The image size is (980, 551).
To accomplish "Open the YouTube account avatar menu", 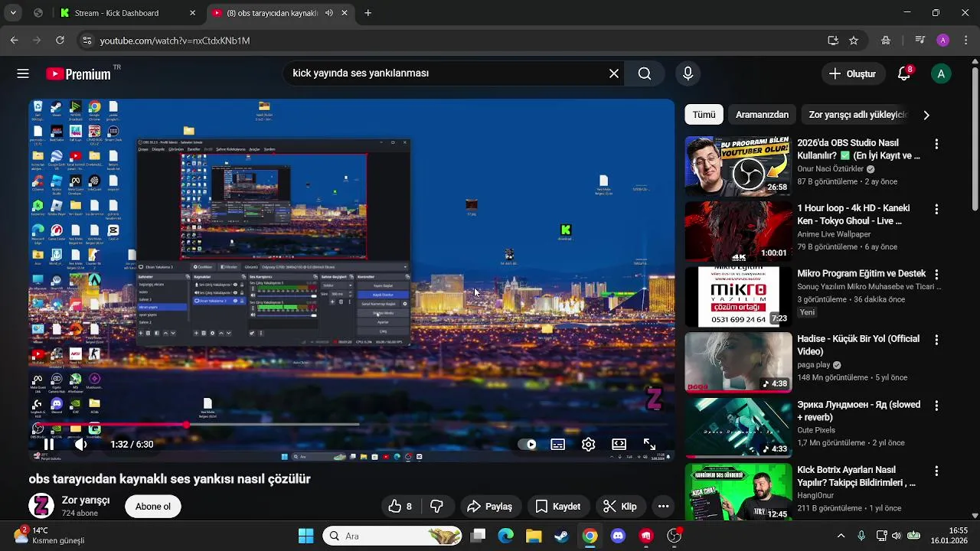I will pos(941,73).
